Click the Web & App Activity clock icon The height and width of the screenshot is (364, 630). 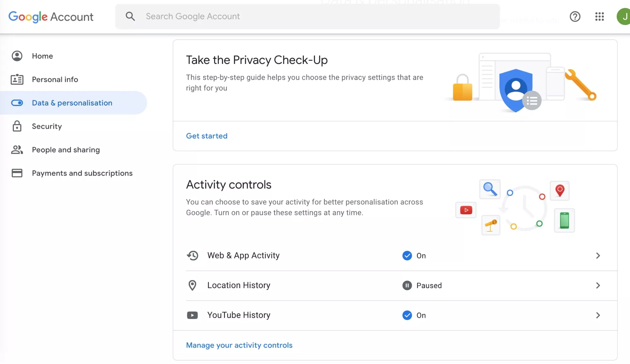pos(192,255)
